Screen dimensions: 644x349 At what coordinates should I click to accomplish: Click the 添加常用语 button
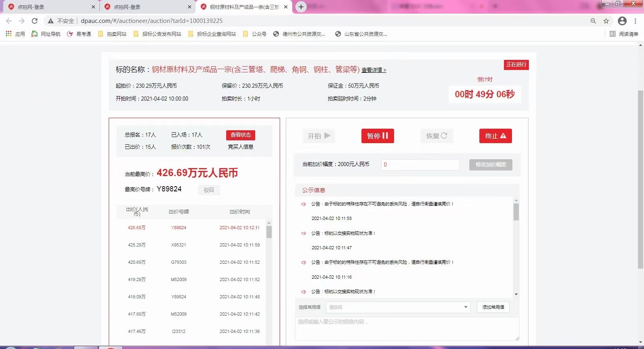coord(493,307)
